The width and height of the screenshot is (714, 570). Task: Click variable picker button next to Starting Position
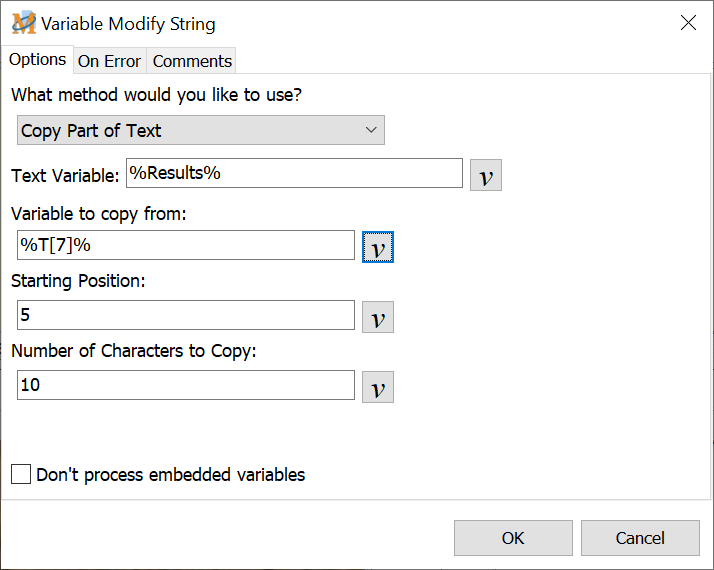click(x=377, y=317)
